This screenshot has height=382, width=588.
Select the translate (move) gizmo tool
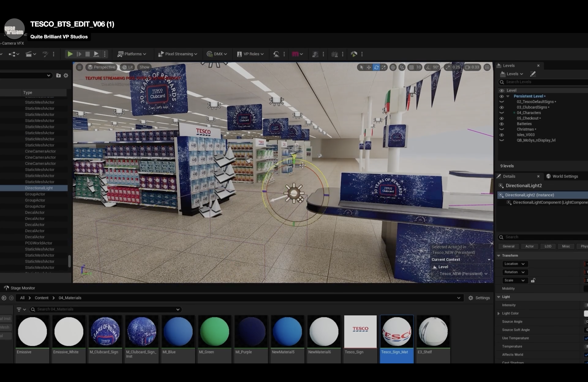[x=369, y=67]
